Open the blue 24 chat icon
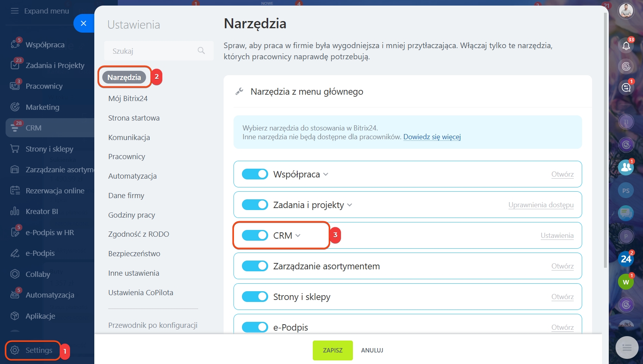 [626, 259]
